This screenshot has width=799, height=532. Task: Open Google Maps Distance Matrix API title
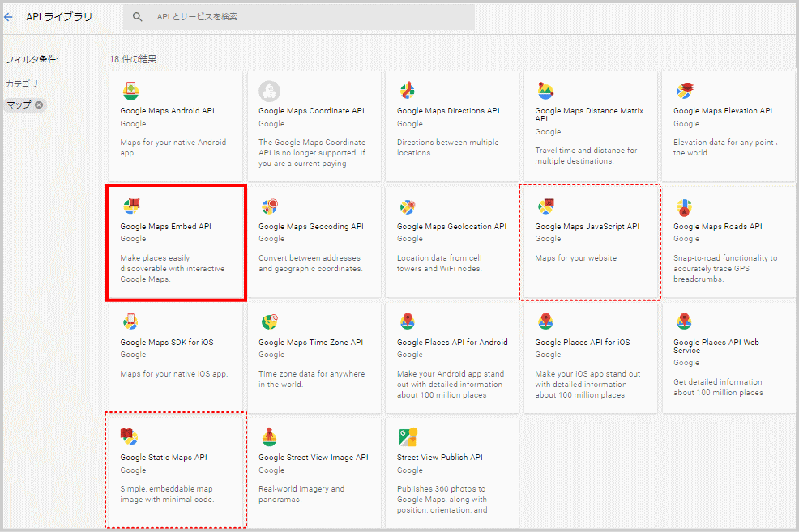(589, 114)
